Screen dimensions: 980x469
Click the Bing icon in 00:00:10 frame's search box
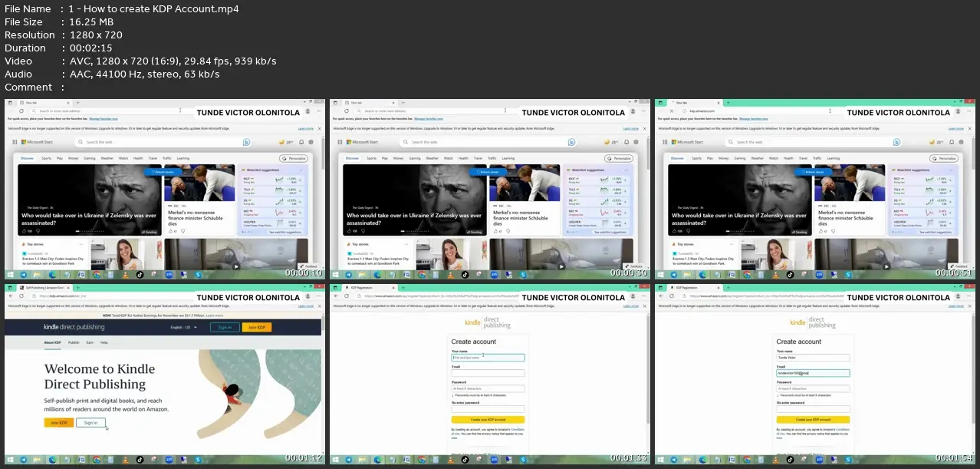point(247,142)
